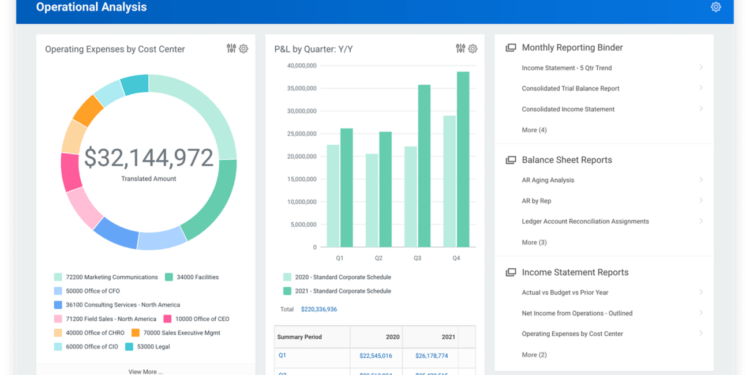Show More (4) in Monthly Reporting Binder

[x=534, y=130]
